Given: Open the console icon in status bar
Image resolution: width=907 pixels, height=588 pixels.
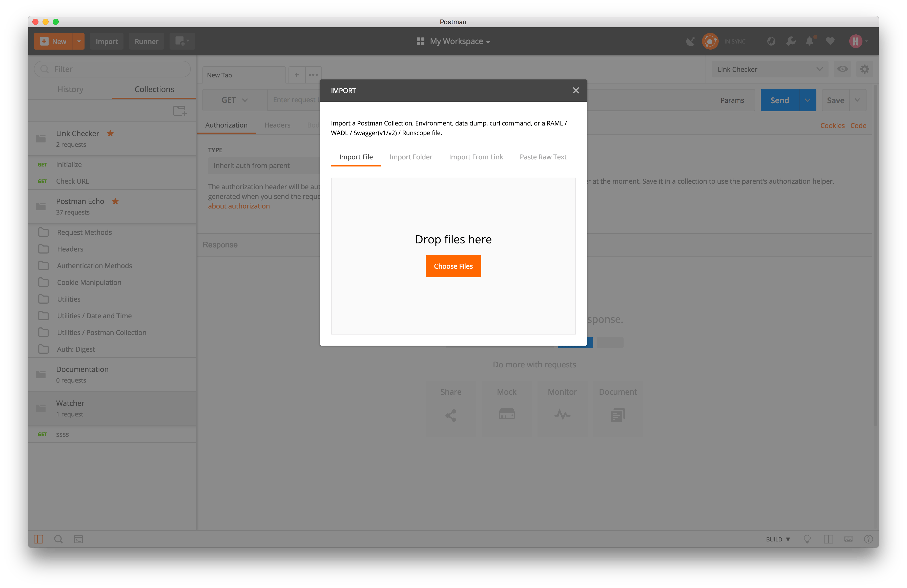Looking at the screenshot, I should (78, 539).
